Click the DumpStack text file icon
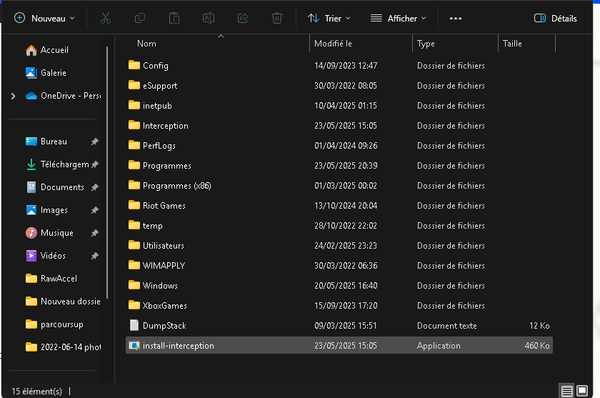Image resolution: width=600 pixels, height=398 pixels. click(134, 325)
